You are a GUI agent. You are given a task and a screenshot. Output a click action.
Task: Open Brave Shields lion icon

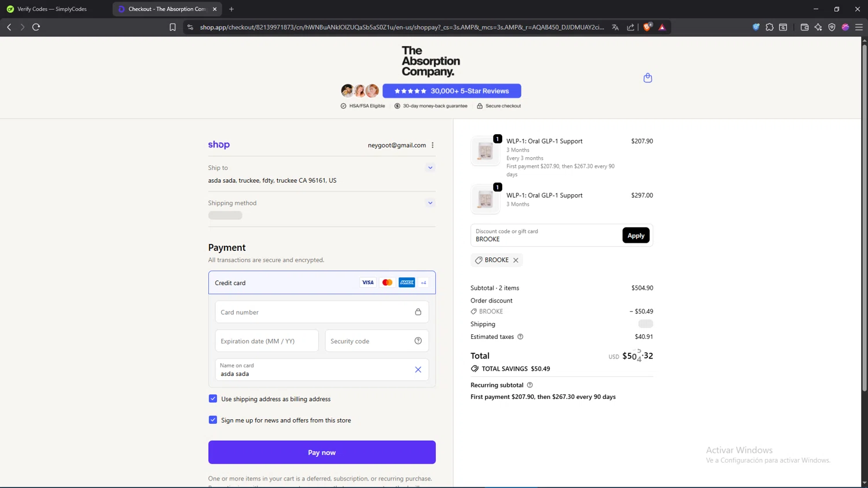pos(648,27)
